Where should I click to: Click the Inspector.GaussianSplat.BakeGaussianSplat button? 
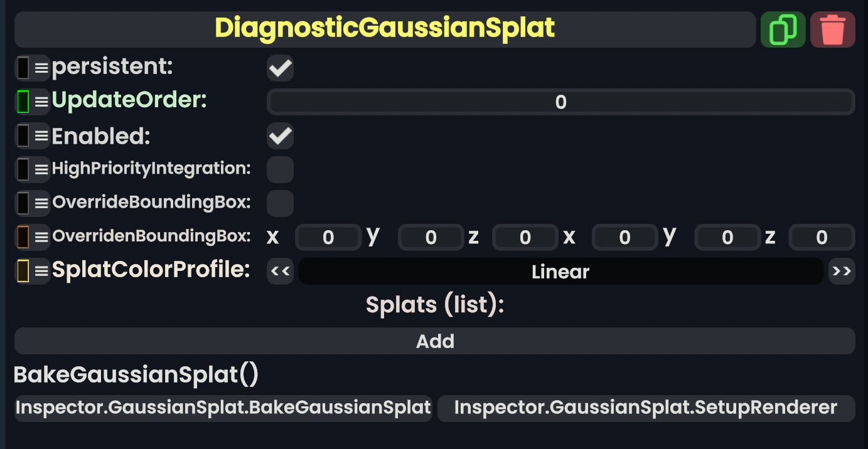coord(223,408)
